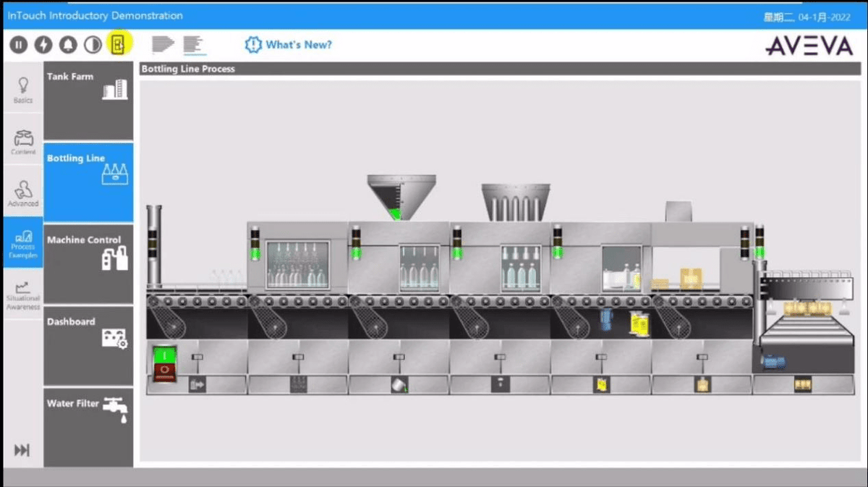Screen dimensions: 868x487
Task: Flip the first conveyor control lever
Action: pos(195,358)
